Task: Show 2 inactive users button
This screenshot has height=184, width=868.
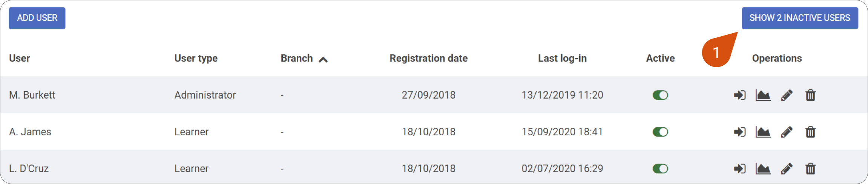Action: (800, 18)
